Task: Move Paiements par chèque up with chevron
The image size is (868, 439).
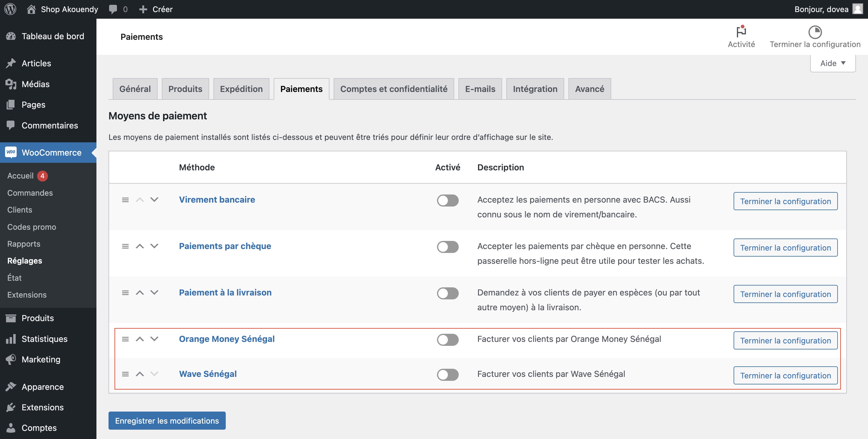Action: pyautogui.click(x=140, y=246)
